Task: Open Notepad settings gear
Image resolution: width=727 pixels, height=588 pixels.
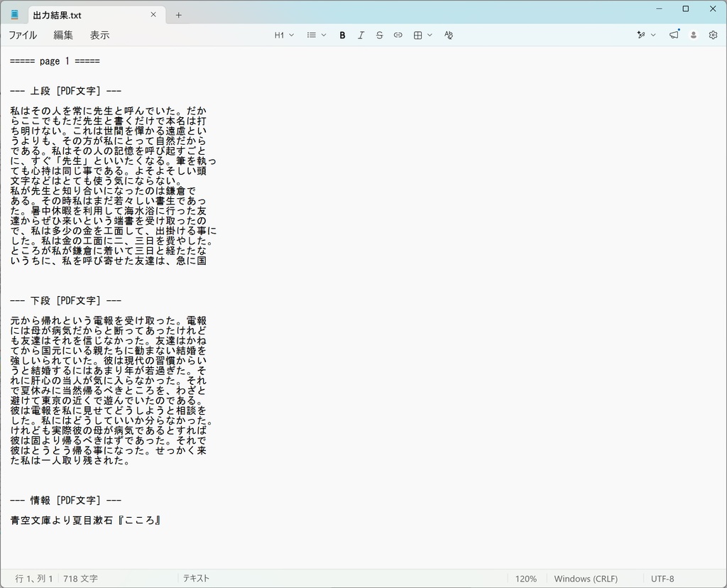Action: coord(713,36)
